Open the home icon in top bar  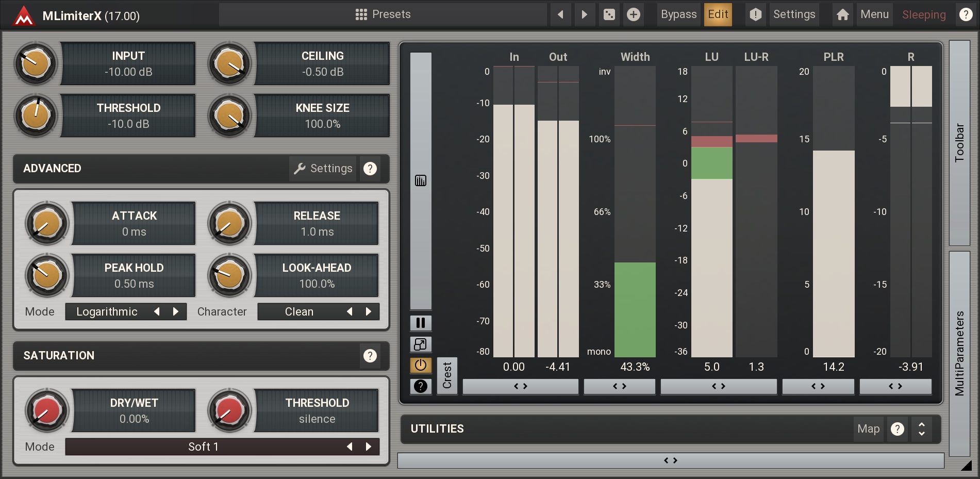click(x=842, y=14)
